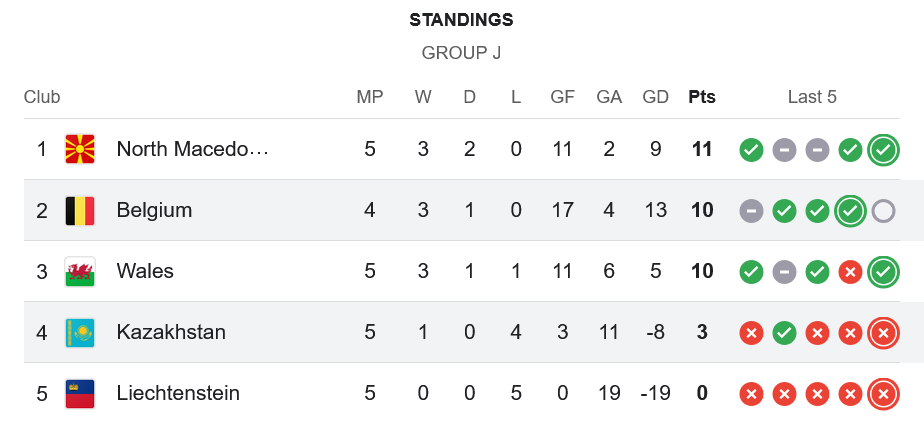This screenshot has height=441, width=924.
Task: Click Liechtenstein's latest circled loss icon
Action: pos(883,394)
